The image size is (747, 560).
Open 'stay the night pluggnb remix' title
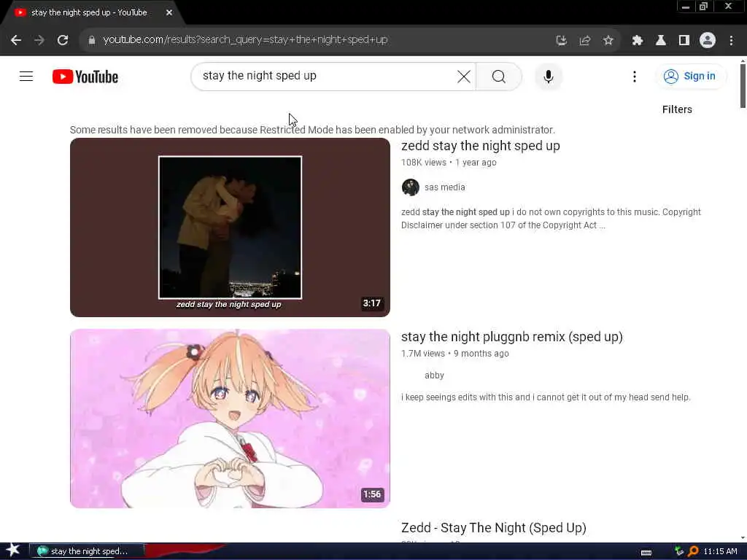511,337
